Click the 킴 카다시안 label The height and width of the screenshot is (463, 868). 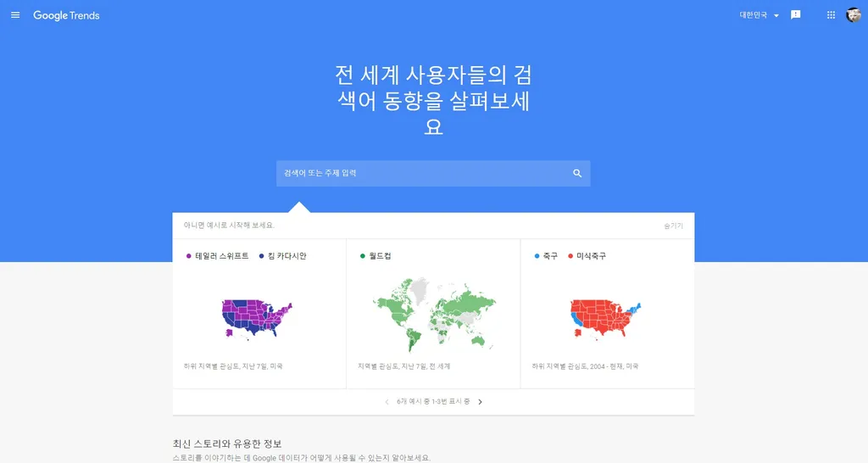[287, 256]
